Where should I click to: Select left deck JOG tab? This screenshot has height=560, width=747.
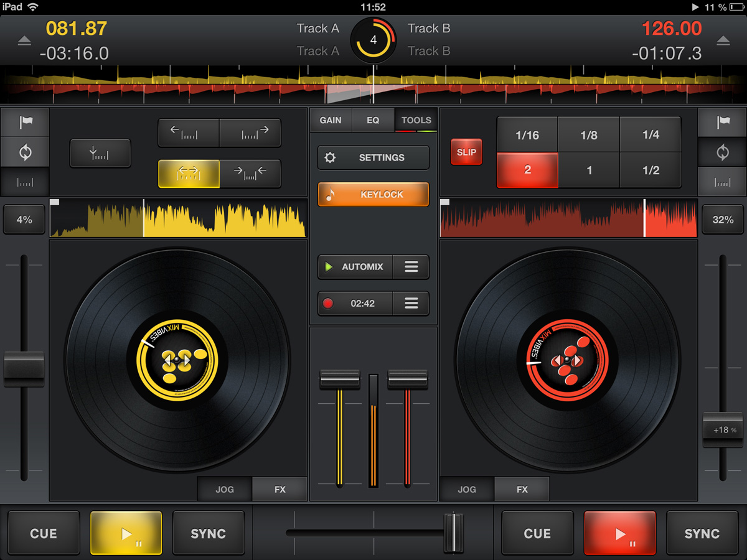[225, 489]
